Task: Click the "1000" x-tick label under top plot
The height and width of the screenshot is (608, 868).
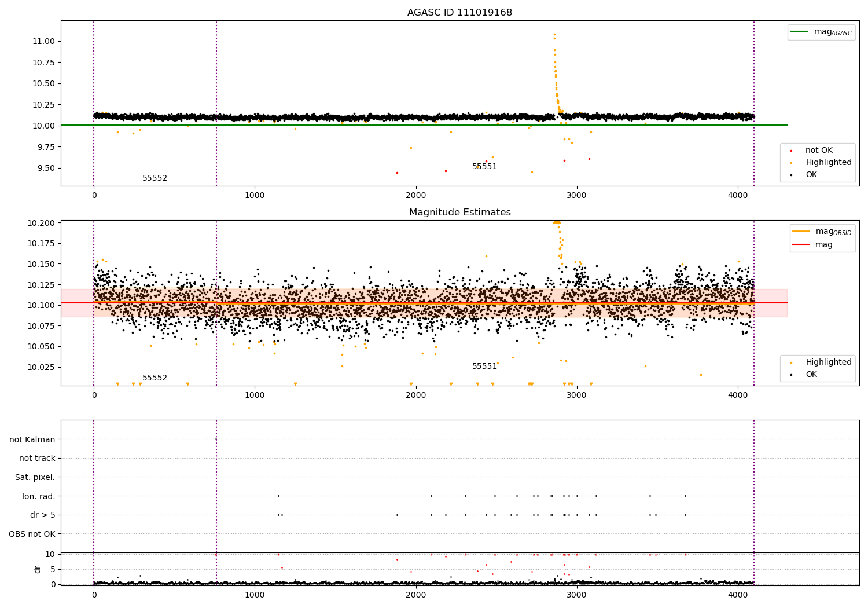Action: click(255, 196)
